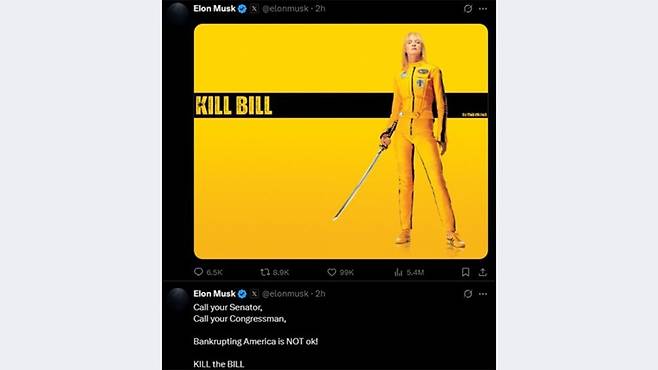658x370 pixels.
Task: Open profile avatar on second post
Action: click(x=178, y=299)
